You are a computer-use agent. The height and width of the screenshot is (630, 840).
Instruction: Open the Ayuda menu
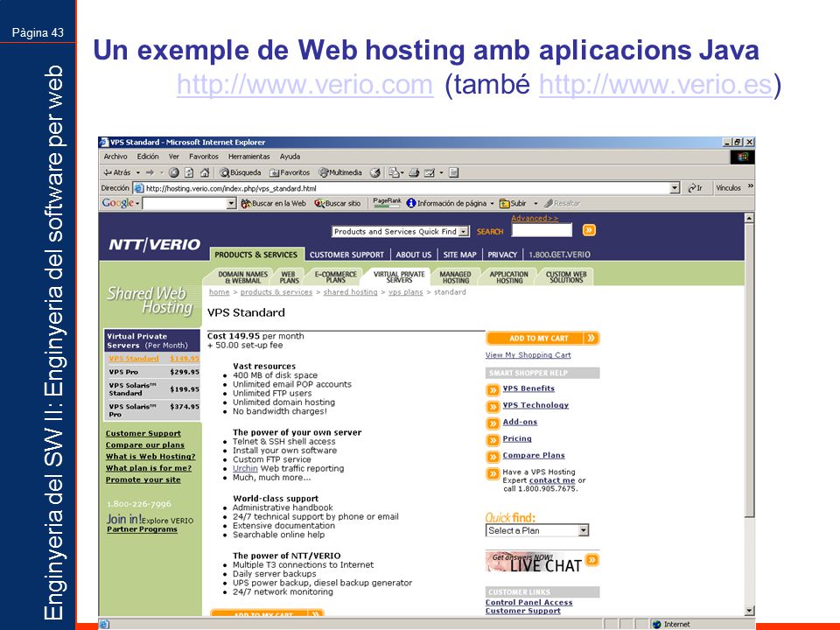tap(290, 157)
